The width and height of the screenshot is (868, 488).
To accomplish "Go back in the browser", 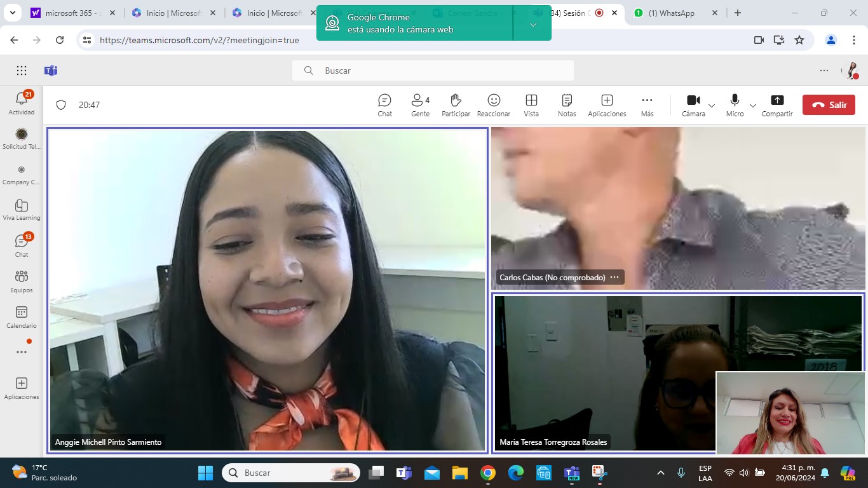I will pyautogui.click(x=14, y=40).
